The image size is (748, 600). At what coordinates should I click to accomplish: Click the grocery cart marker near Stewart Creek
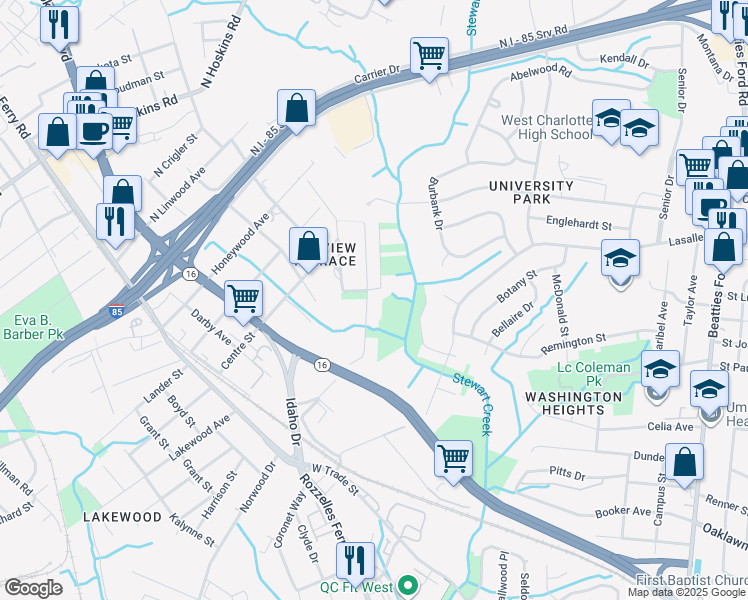coord(453,459)
